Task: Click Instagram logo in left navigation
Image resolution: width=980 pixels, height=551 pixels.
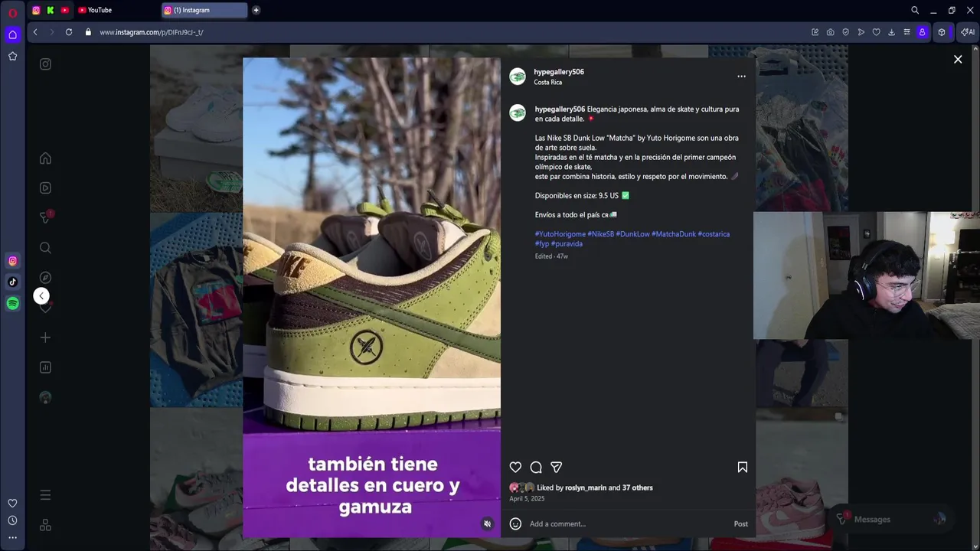Action: pyautogui.click(x=45, y=64)
